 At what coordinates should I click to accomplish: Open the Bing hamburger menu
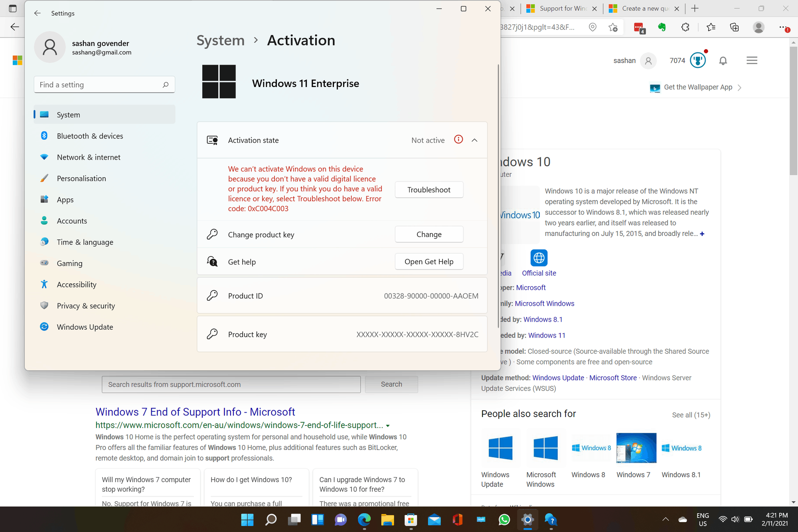(x=752, y=60)
